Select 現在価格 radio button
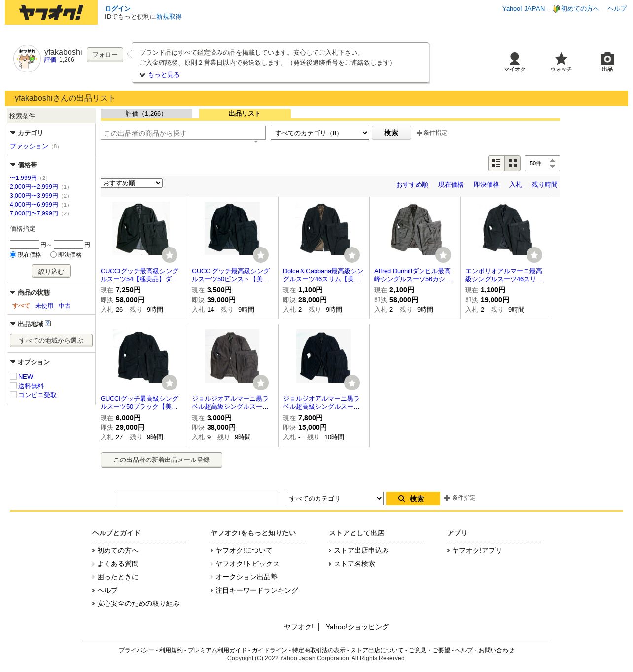 click(x=13, y=255)
